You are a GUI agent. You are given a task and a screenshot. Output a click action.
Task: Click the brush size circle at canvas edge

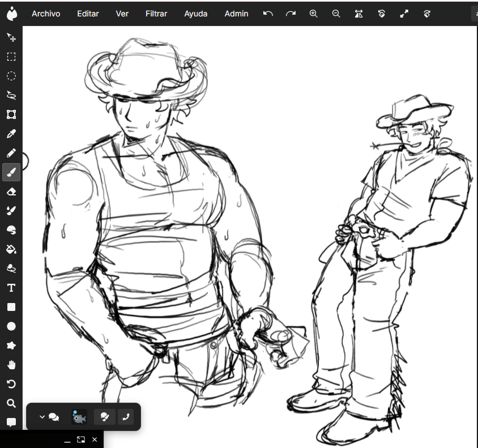coord(25,161)
